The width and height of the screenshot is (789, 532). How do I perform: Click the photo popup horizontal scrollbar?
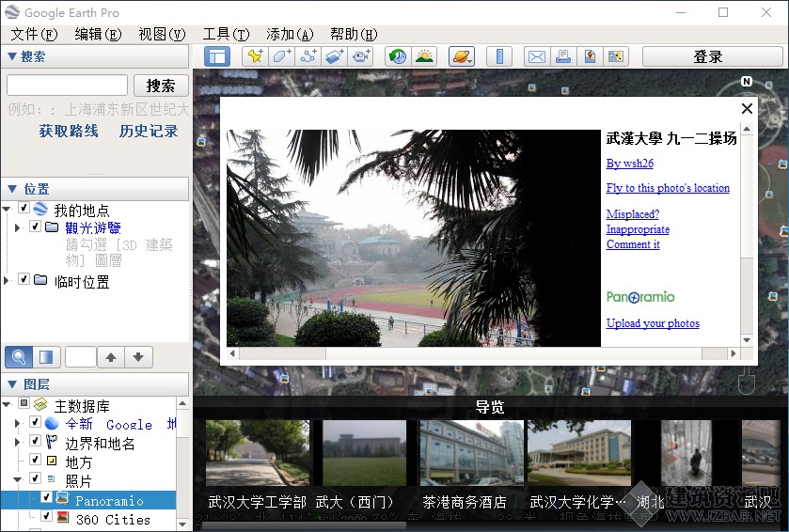click(482, 353)
